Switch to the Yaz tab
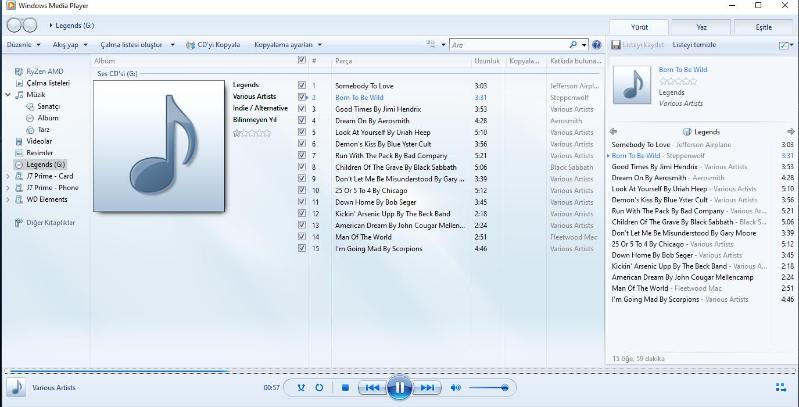This screenshot has width=799, height=407. [701, 28]
